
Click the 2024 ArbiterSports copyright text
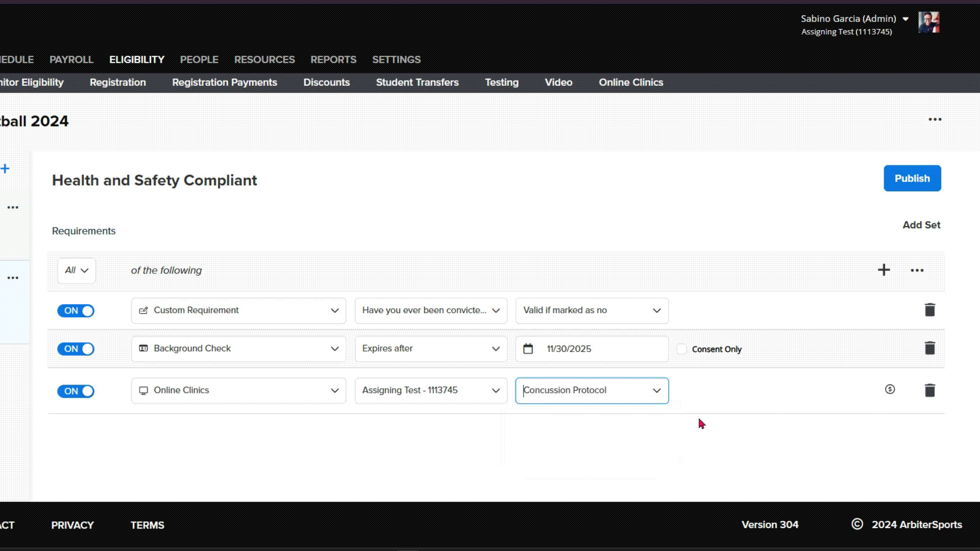[x=917, y=524]
